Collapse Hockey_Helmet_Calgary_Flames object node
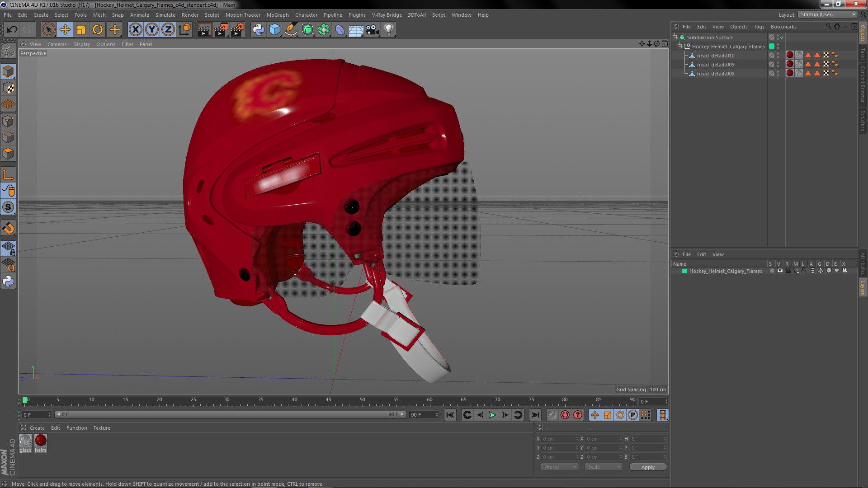The image size is (868, 488). 679,46
